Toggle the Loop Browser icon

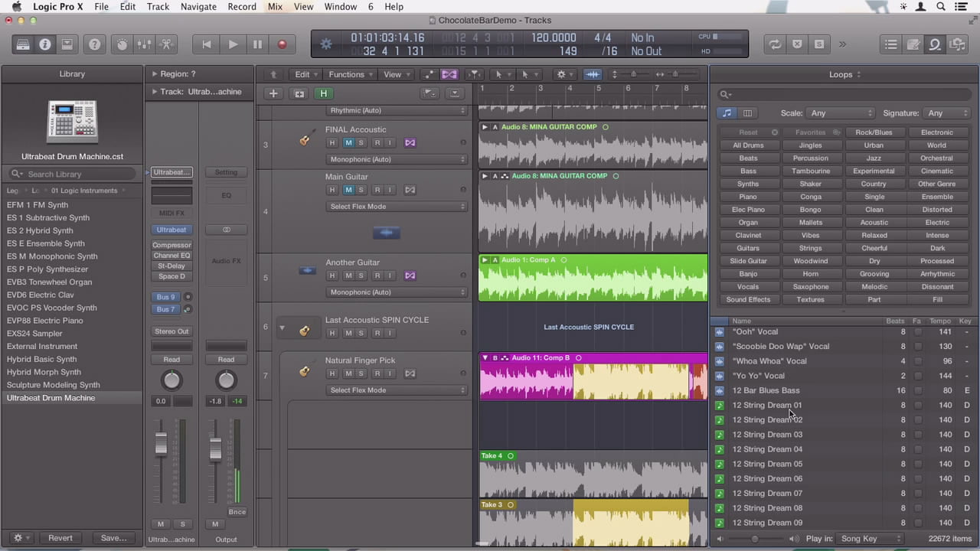click(935, 44)
